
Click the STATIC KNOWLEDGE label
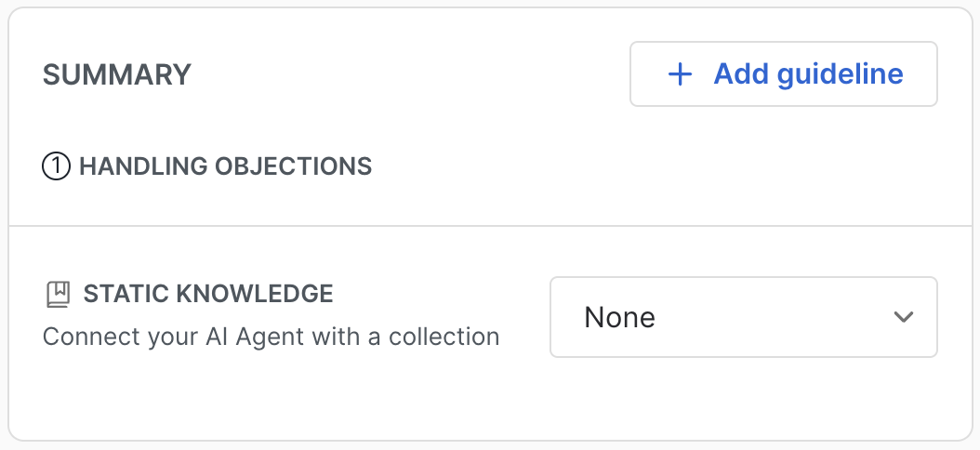point(208,294)
